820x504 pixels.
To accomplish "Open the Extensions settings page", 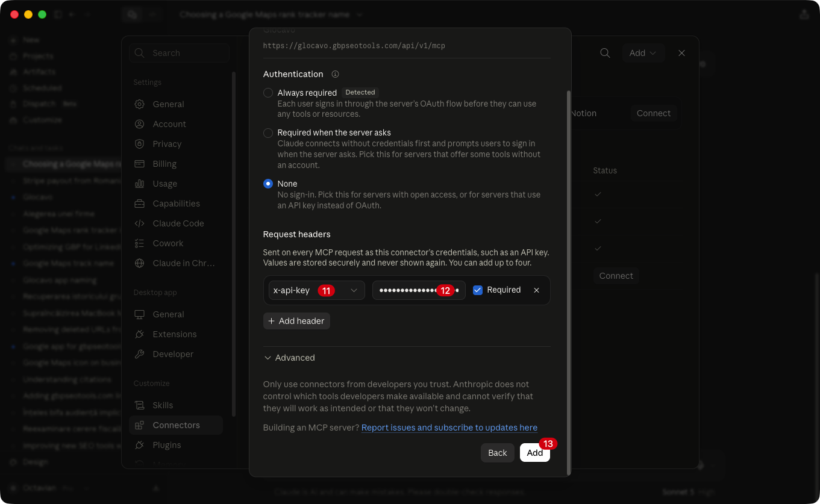I will point(176,334).
